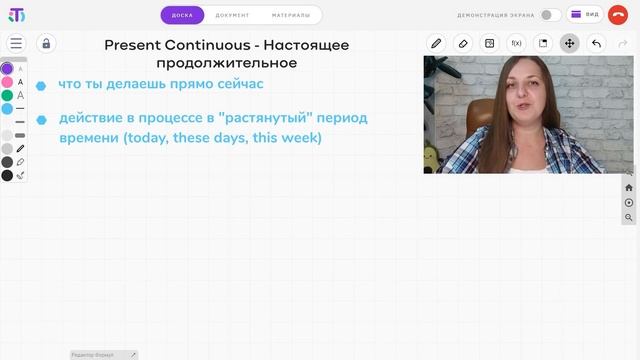Click the Present Continuous heading text
640x360 pixels.
(x=227, y=54)
